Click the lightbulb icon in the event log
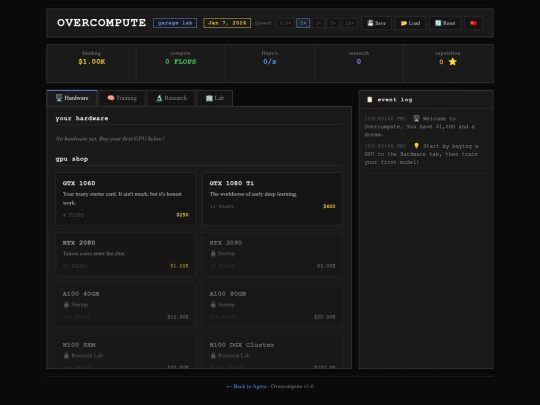 (416, 146)
